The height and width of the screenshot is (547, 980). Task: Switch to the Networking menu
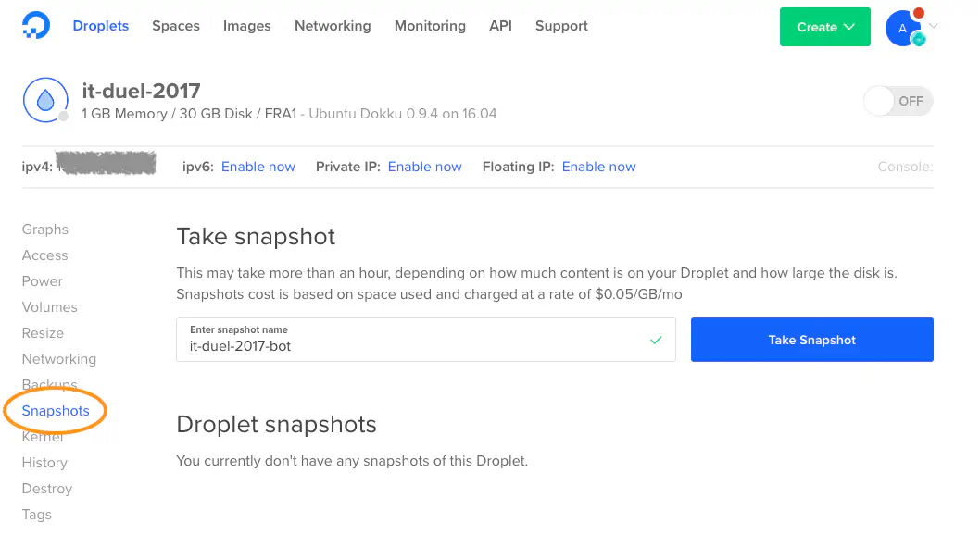click(x=333, y=26)
